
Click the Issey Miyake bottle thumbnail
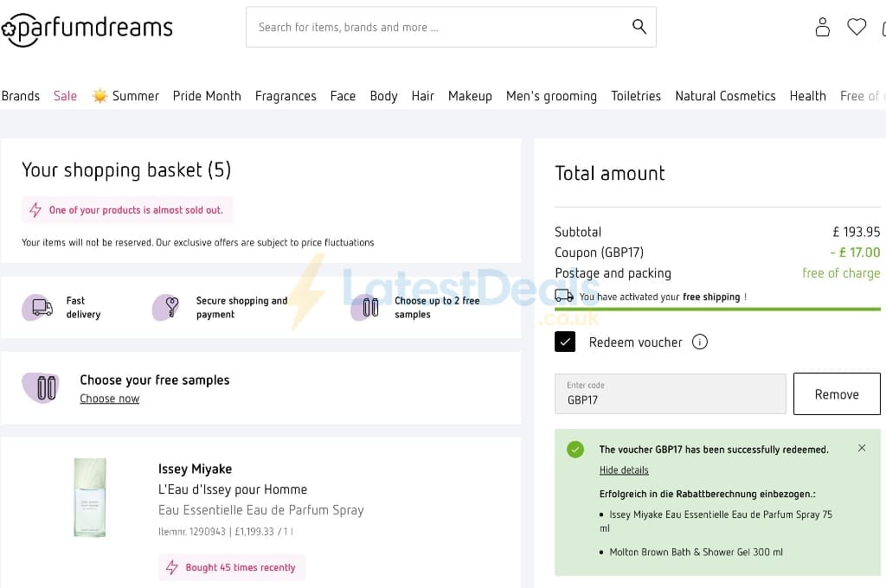click(x=90, y=497)
